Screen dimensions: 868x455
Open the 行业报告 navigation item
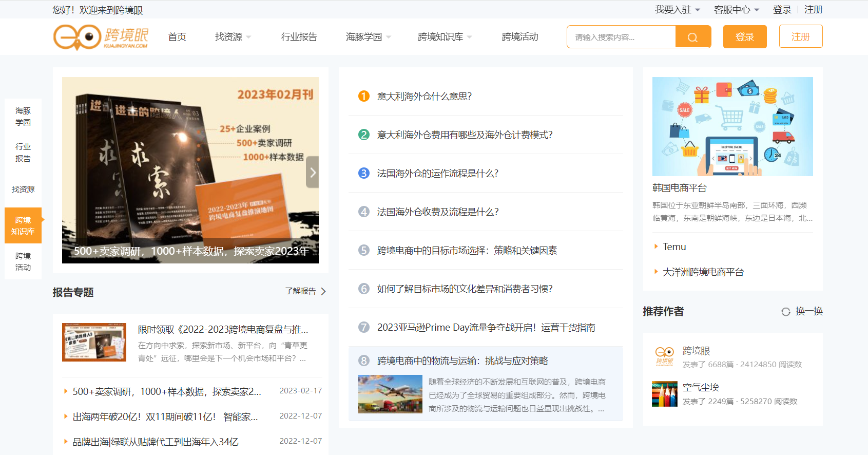coord(299,37)
